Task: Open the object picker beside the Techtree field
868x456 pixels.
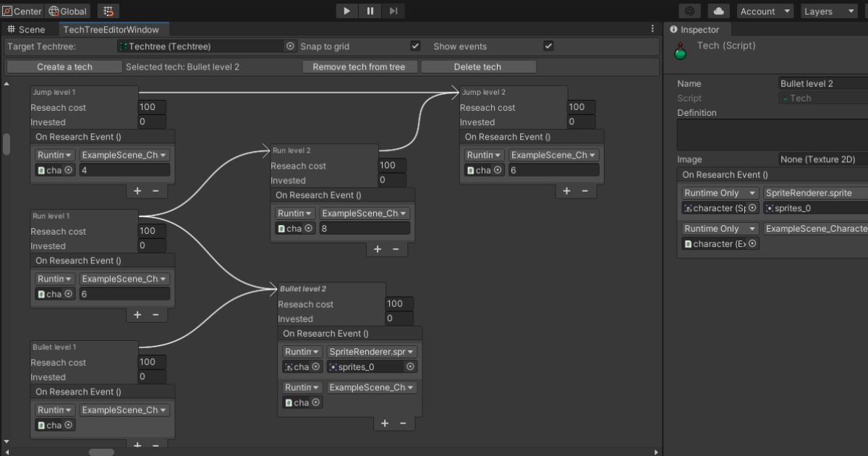Action: tap(289, 46)
